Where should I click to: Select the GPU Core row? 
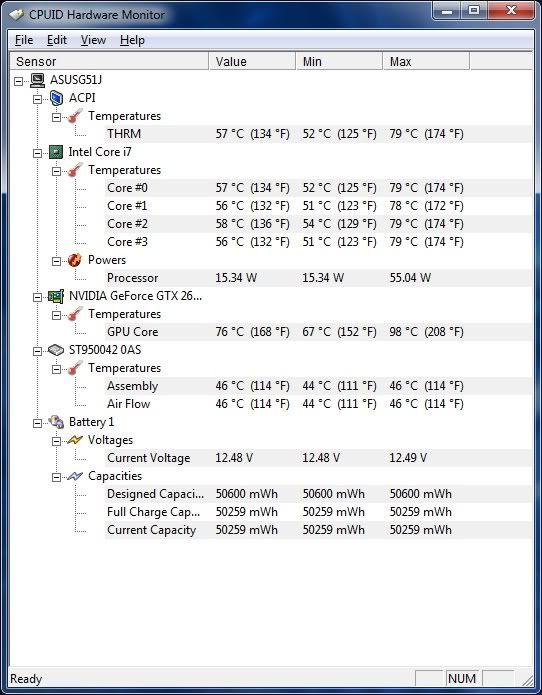(x=318, y=332)
